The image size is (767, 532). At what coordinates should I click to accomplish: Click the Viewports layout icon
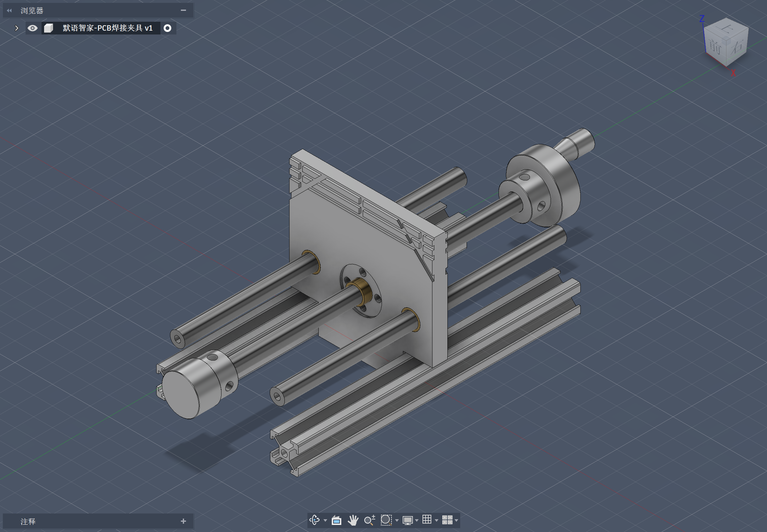(447, 520)
